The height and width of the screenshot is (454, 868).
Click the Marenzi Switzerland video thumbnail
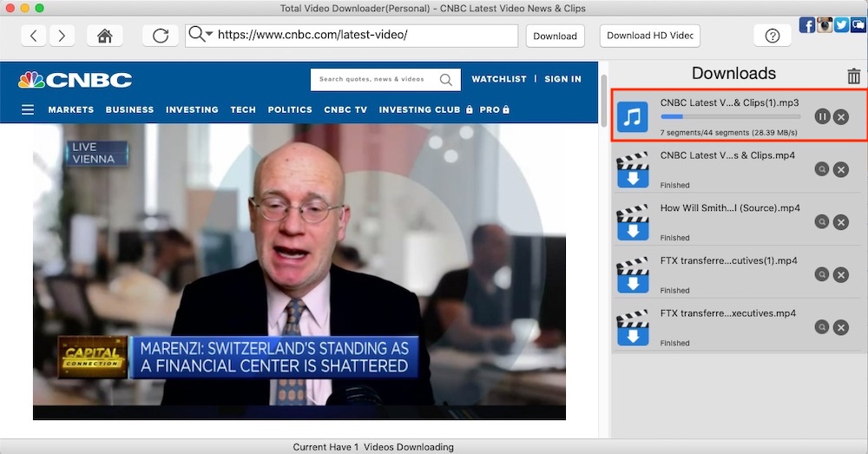tap(299, 272)
